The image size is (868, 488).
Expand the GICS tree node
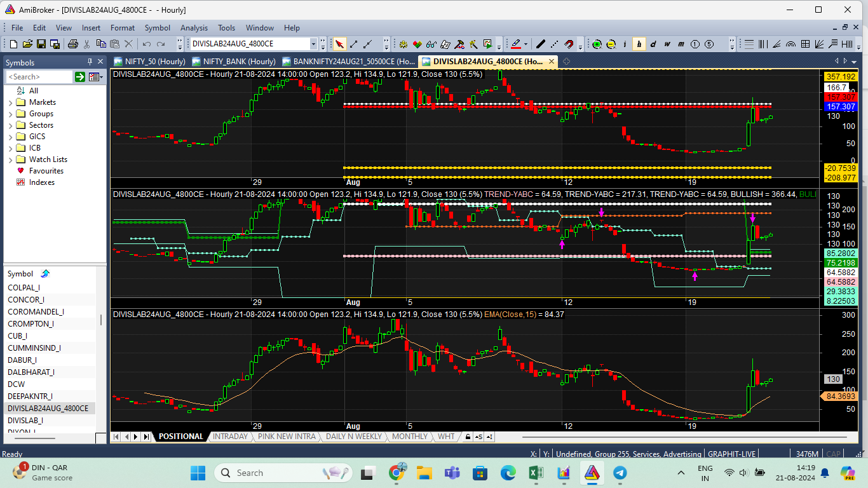[10, 137]
